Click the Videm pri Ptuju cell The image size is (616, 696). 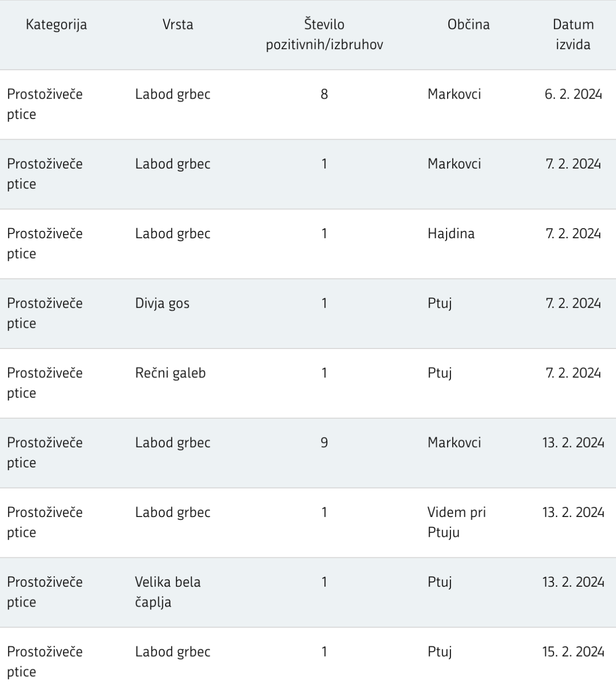pyautogui.click(x=456, y=522)
